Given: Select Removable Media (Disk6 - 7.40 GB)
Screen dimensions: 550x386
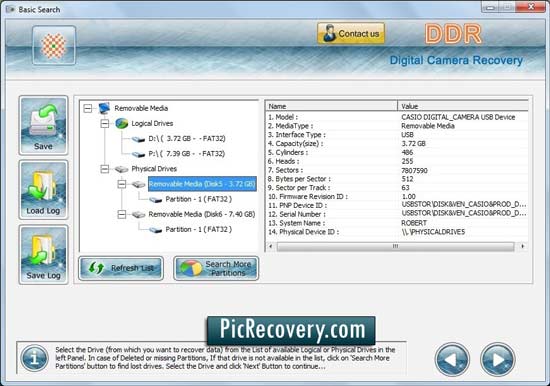Looking at the screenshot, I should pyautogui.click(x=202, y=214).
